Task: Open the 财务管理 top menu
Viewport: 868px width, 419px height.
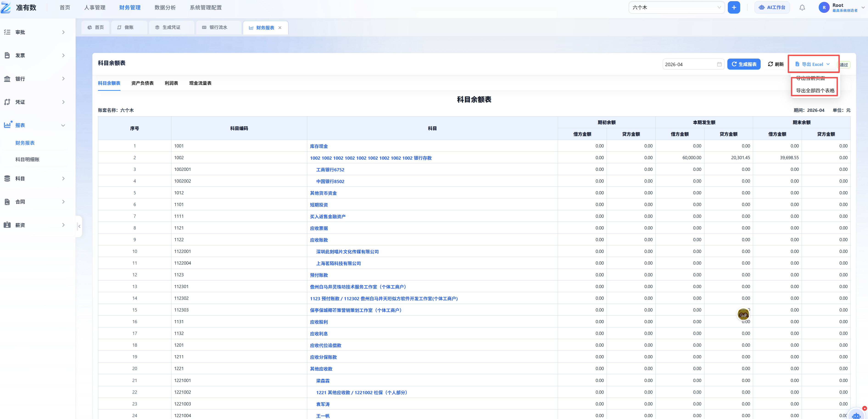Action: coord(130,7)
